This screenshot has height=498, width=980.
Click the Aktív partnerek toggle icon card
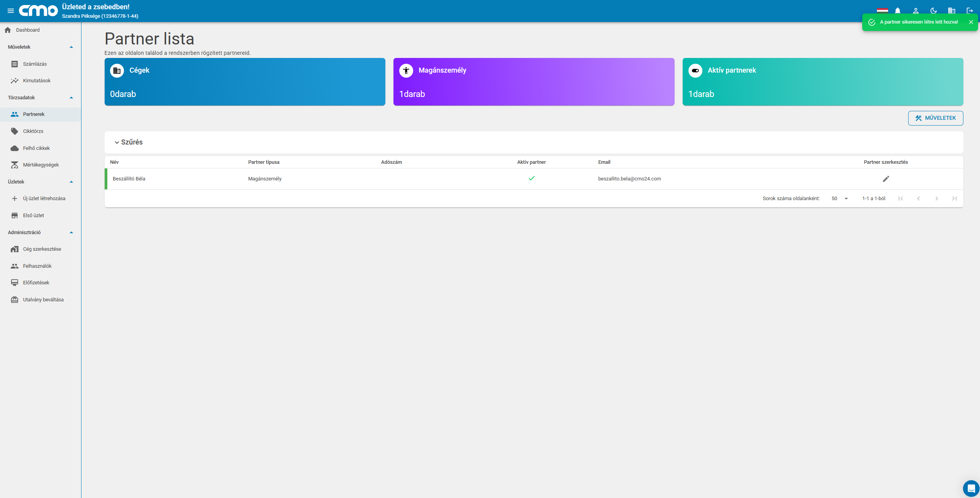point(822,82)
